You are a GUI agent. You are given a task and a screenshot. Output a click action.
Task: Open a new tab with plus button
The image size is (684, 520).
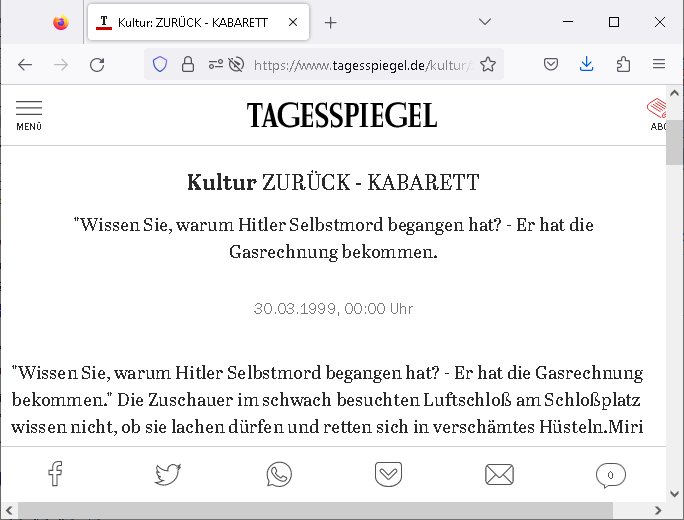pos(331,23)
